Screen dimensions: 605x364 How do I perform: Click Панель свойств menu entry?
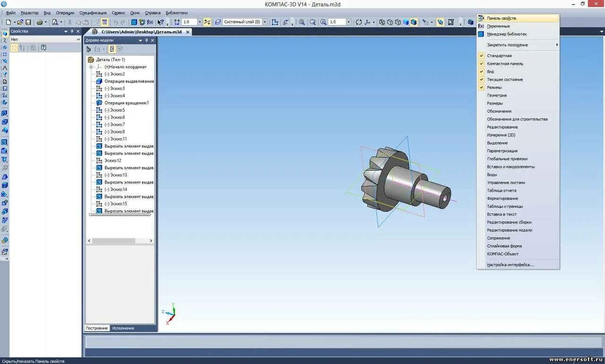[518, 18]
